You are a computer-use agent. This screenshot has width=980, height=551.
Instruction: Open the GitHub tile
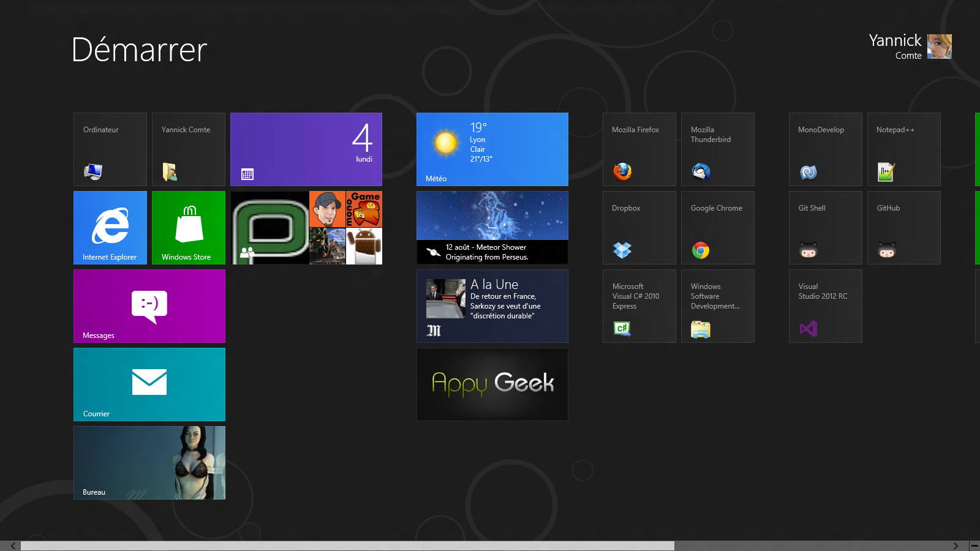(904, 228)
